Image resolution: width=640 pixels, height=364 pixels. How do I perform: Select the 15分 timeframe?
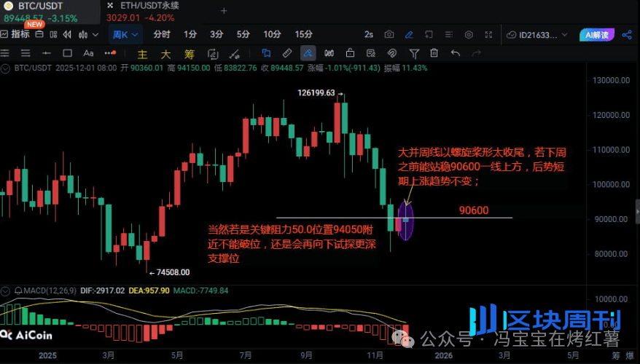coord(304,34)
